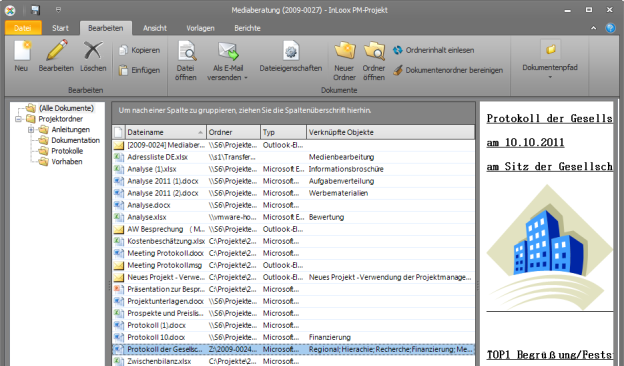The height and width of the screenshot is (366, 624).
Task: Select Protokoll (1).docx
Action: click(294, 325)
